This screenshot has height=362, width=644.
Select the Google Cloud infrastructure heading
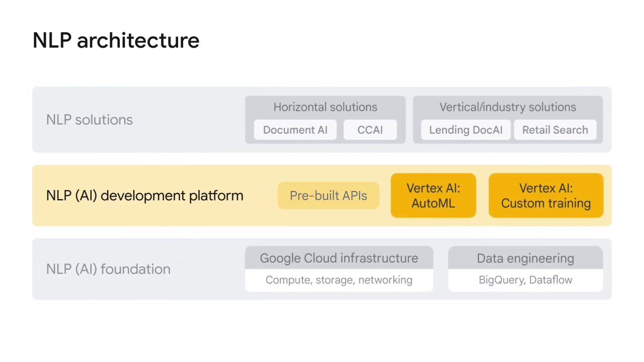pyautogui.click(x=339, y=258)
